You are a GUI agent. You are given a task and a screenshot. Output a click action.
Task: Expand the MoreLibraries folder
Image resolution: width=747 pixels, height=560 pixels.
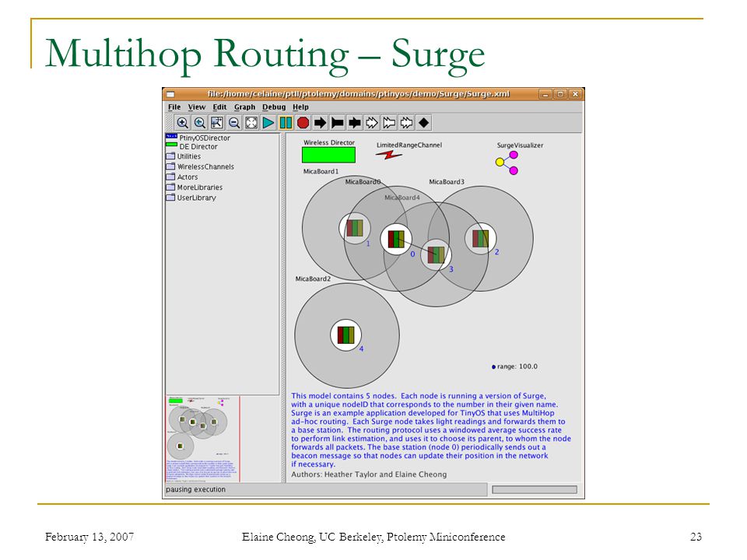(x=195, y=187)
